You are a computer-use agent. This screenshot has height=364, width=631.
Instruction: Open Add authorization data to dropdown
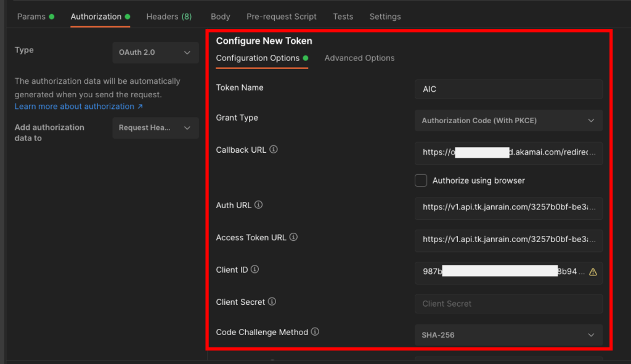155,128
